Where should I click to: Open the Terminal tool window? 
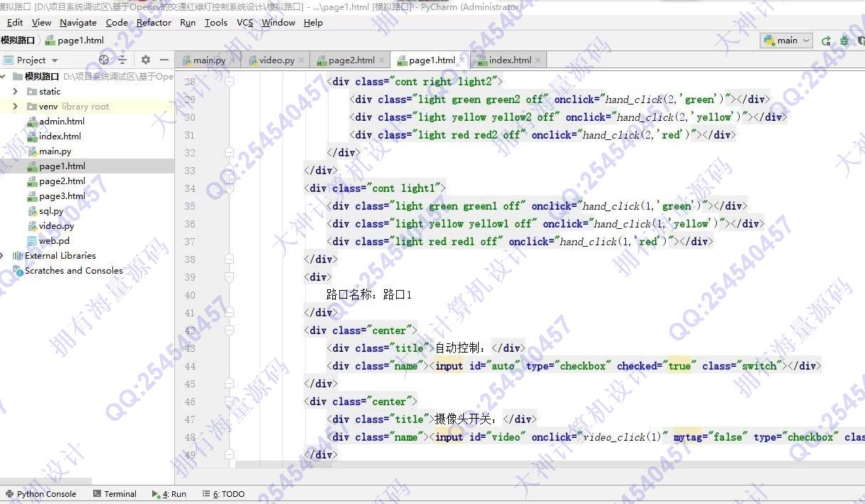click(x=114, y=494)
